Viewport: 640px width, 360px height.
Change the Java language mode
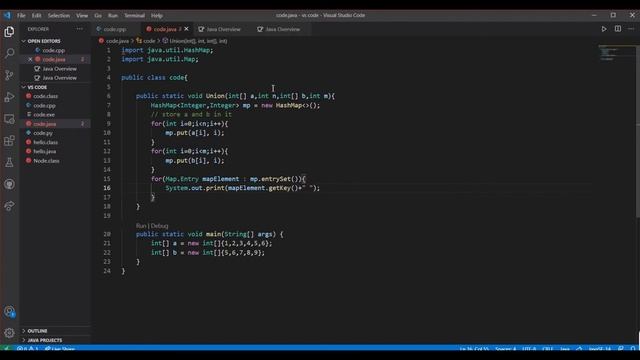(565, 349)
